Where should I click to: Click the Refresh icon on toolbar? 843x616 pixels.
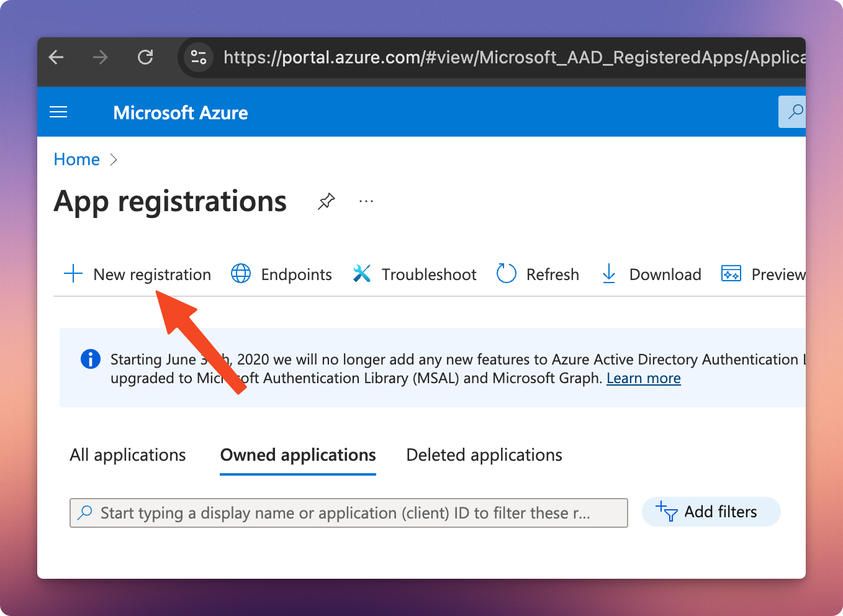tap(506, 274)
